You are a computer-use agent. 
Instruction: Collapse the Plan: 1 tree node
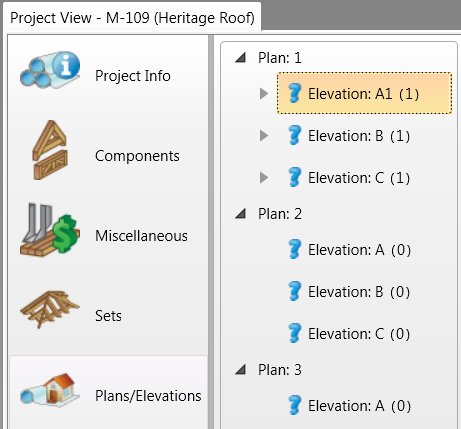tap(241, 58)
